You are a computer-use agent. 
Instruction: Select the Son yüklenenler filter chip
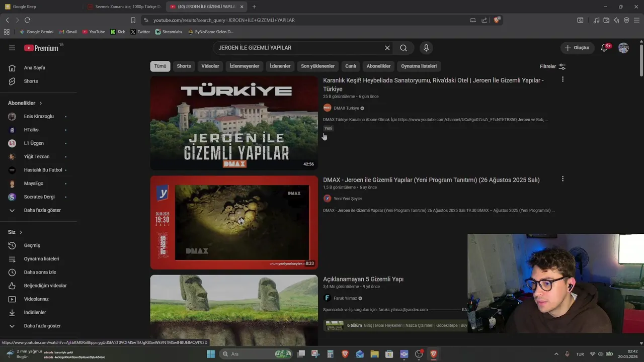318,66
